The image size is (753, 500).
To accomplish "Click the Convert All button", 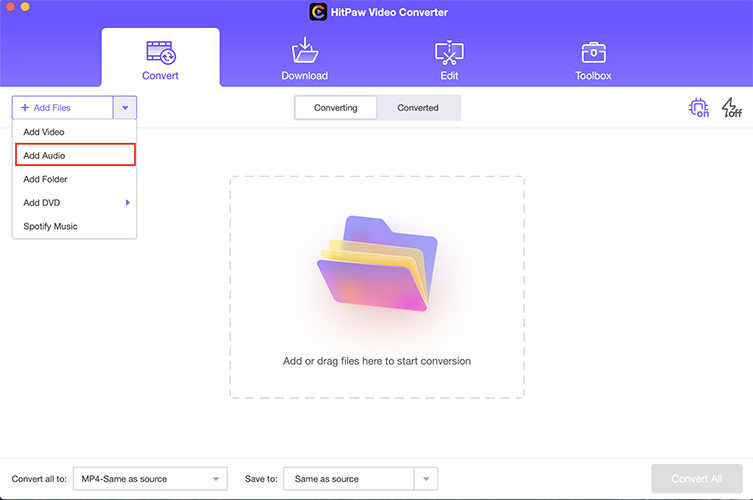I will (x=696, y=478).
